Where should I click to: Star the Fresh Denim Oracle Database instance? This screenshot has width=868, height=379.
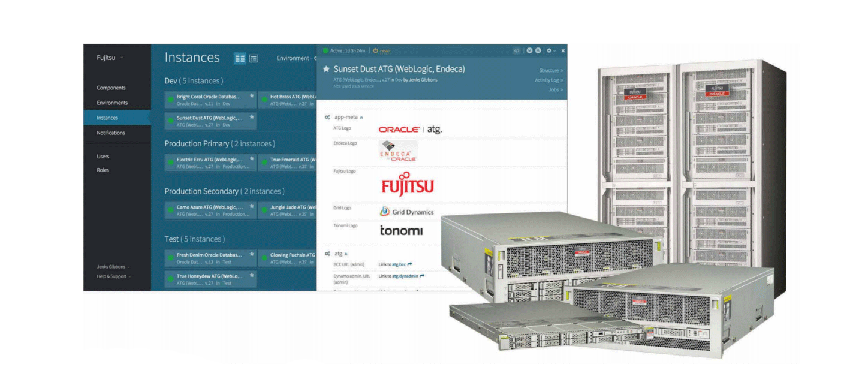point(252,255)
